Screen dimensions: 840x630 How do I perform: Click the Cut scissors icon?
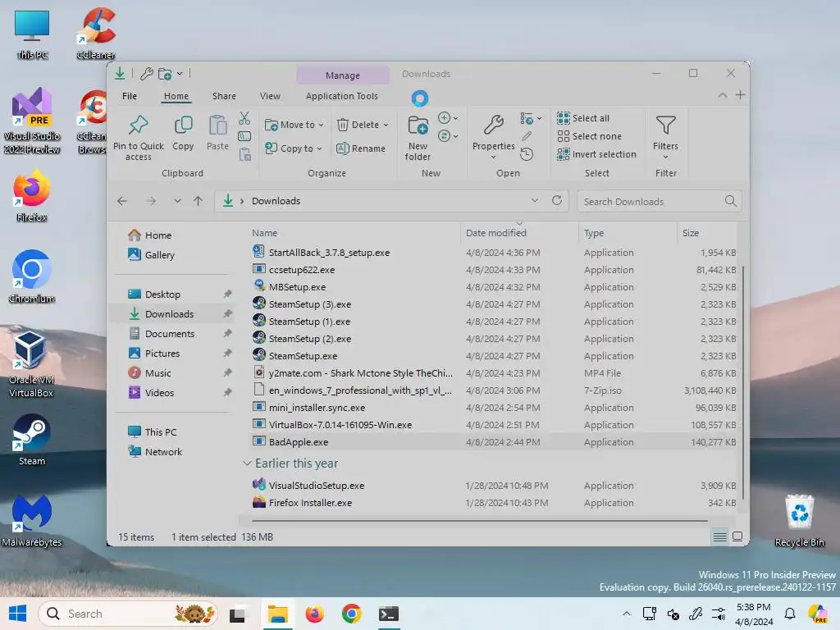coord(244,118)
